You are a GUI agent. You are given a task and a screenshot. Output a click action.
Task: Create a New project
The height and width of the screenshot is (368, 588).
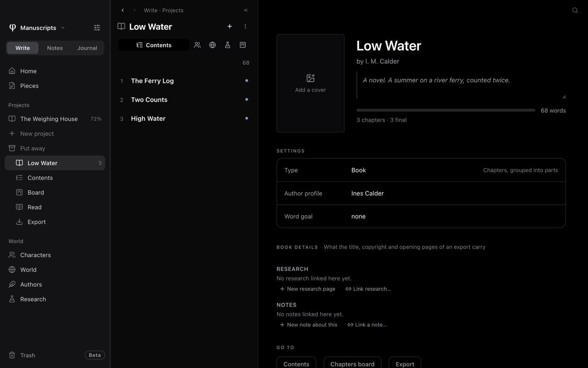[x=55, y=134]
